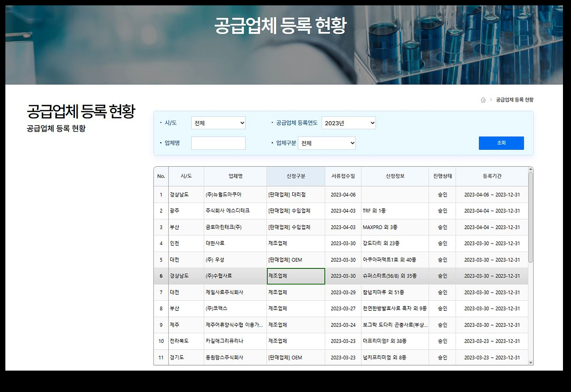
Task: Click the 서류접수일 column header
Action: 343,176
